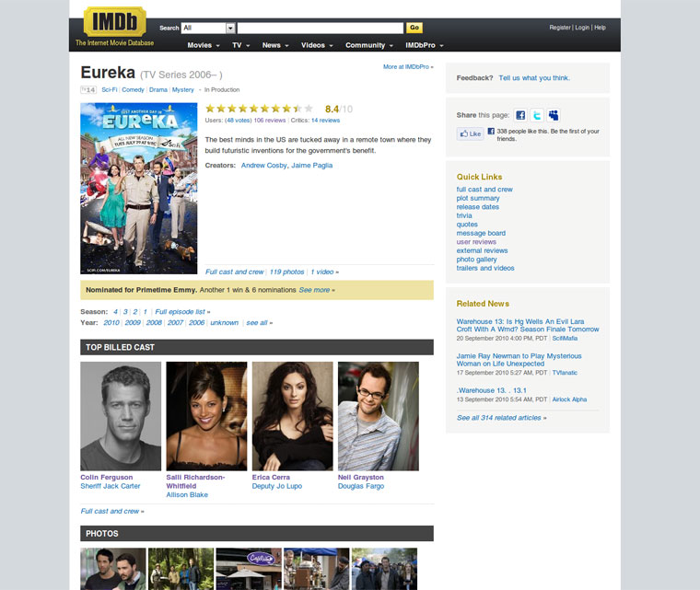Open Neil Grayston's cast photo
This screenshot has height=590, width=700.
tap(379, 416)
